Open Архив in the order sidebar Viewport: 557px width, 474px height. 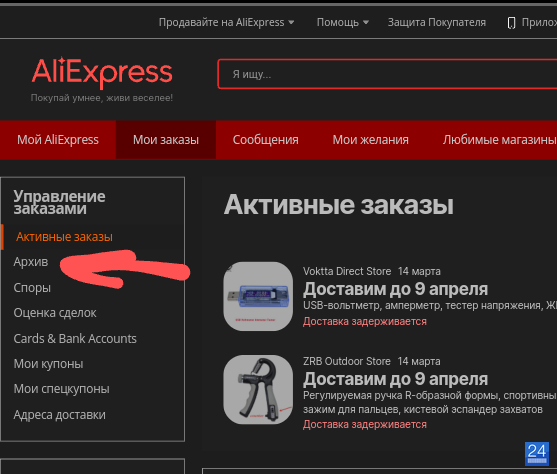tap(31, 262)
